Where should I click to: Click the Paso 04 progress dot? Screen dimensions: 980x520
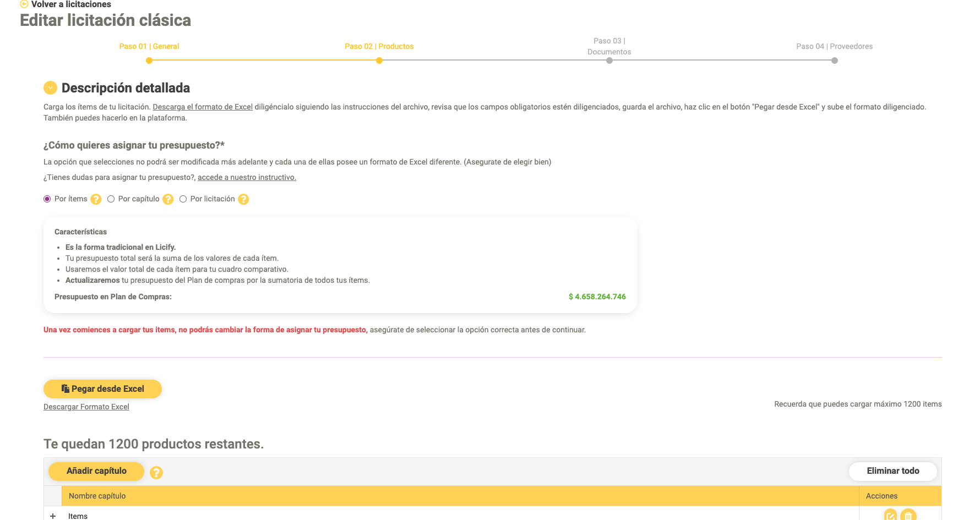(x=835, y=61)
